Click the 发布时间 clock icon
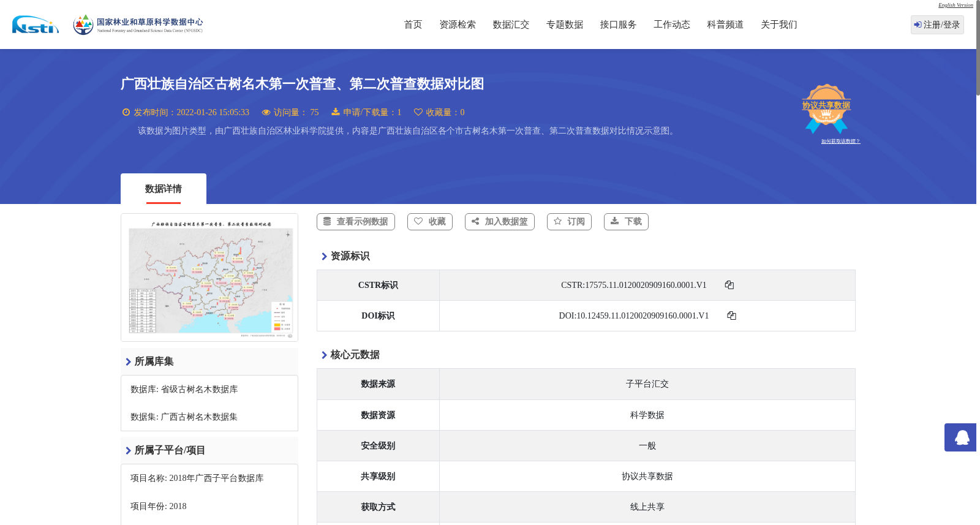The height and width of the screenshot is (525, 980). [x=126, y=112]
